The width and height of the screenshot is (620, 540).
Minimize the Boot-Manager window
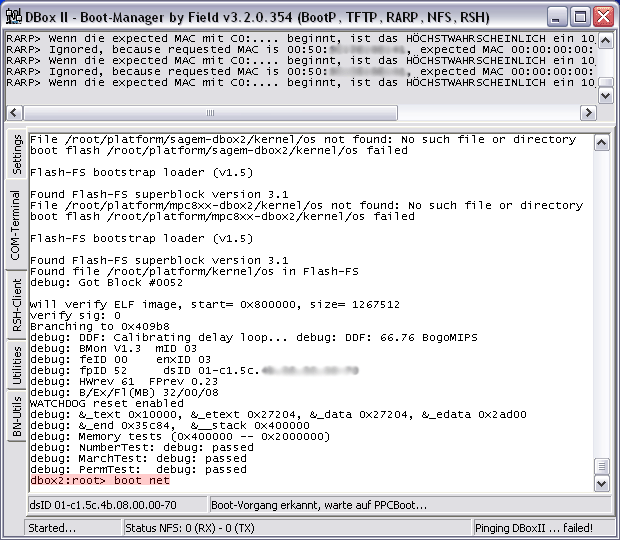pyautogui.click(x=556, y=17)
